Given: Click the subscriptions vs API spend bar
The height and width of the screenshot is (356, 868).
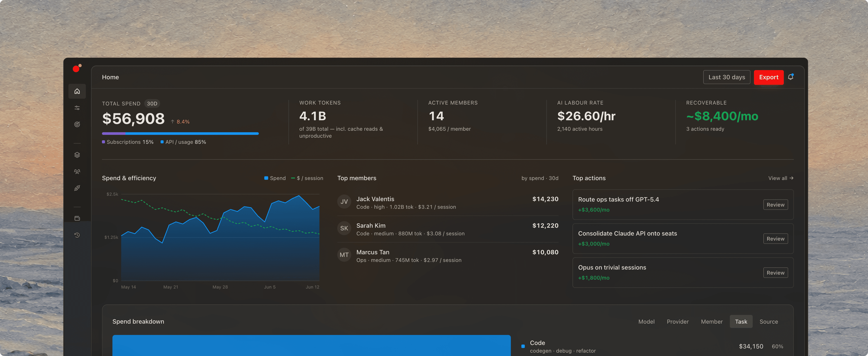Looking at the screenshot, I should [180, 133].
